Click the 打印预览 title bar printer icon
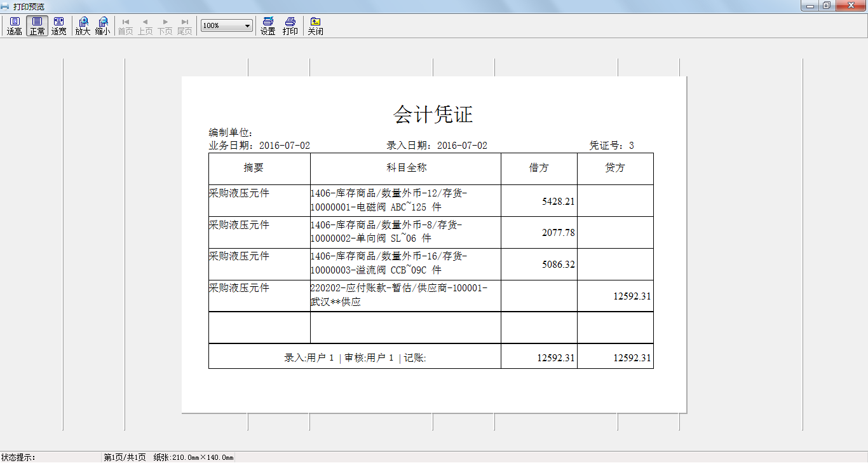 [x=5, y=6]
